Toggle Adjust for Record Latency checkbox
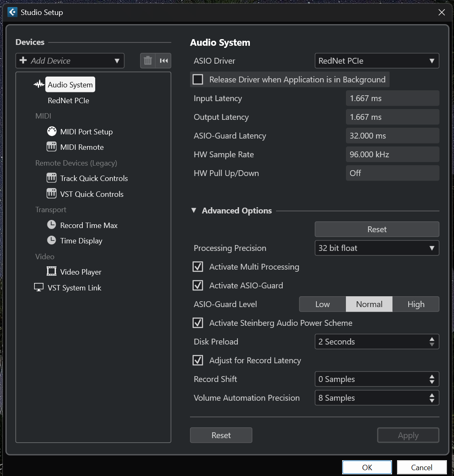This screenshot has height=476, width=454. click(x=198, y=360)
